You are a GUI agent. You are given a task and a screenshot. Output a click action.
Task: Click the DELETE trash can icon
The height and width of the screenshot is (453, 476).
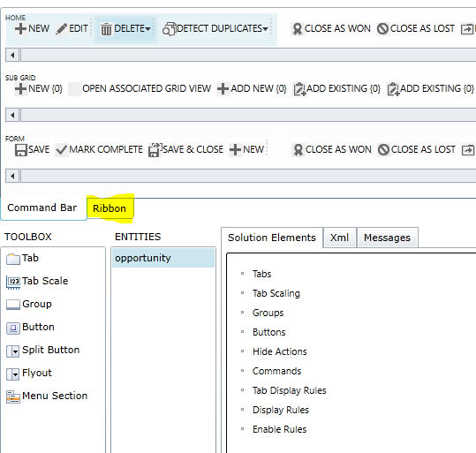click(x=106, y=29)
